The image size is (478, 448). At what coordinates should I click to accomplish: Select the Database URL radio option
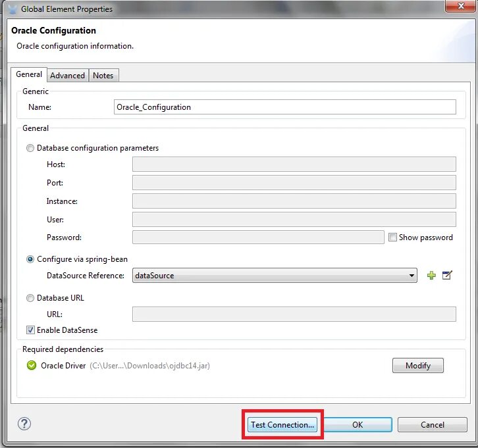30,298
